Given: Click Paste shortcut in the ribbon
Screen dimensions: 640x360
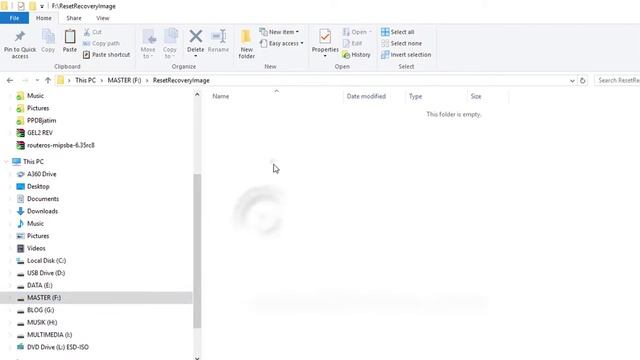Looking at the screenshot, I should coord(107,55).
